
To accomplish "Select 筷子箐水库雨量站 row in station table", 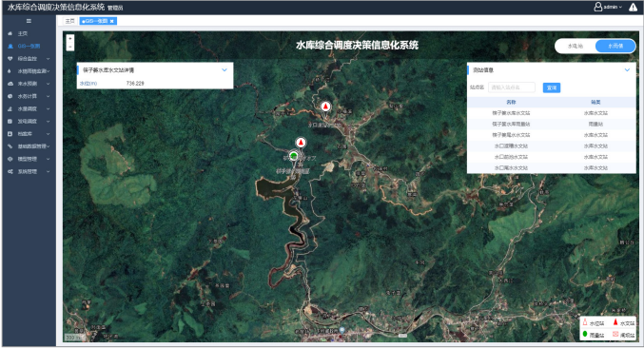I will point(552,124).
